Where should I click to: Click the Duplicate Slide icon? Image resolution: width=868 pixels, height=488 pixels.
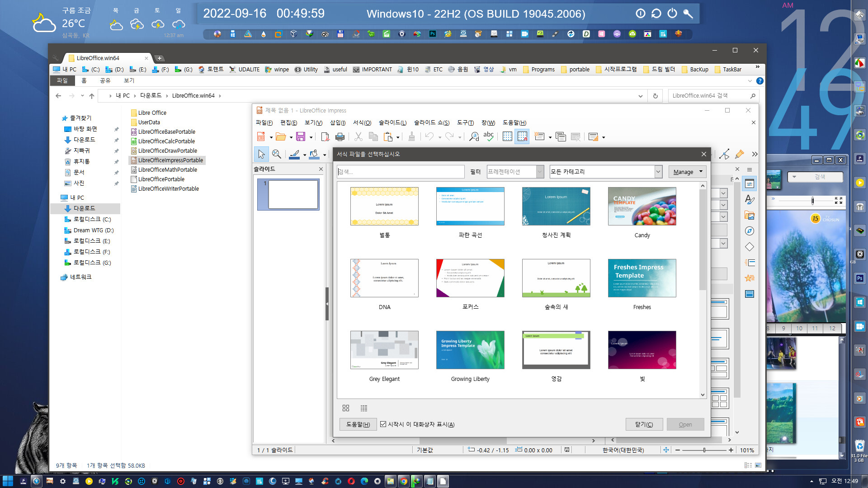point(561,136)
